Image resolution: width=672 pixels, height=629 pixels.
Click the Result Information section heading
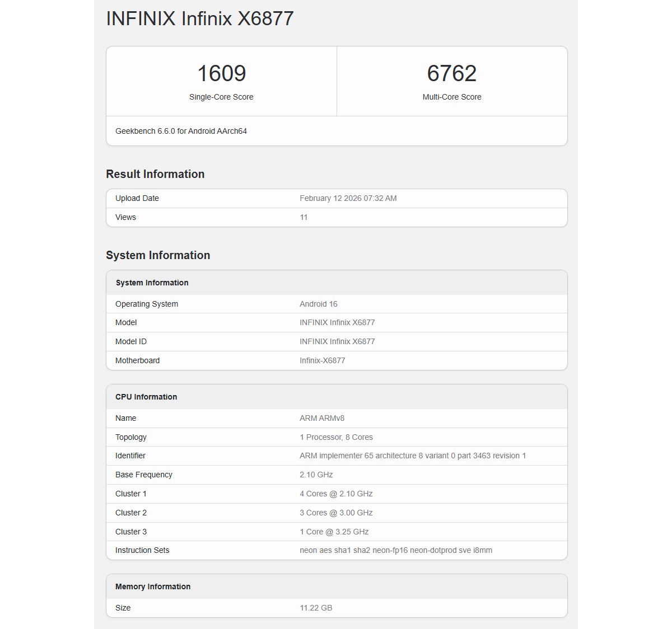pyautogui.click(x=155, y=174)
